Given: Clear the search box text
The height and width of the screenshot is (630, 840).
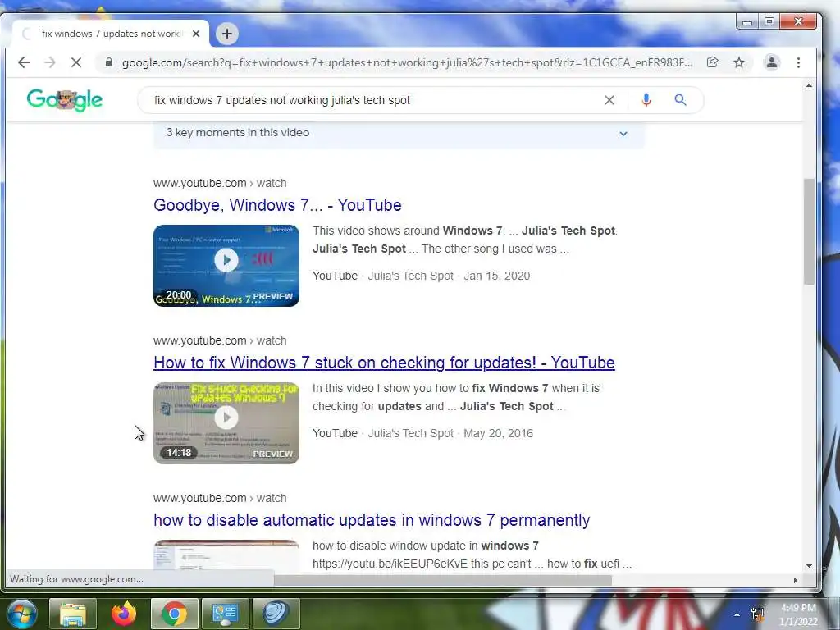Looking at the screenshot, I should tap(609, 100).
